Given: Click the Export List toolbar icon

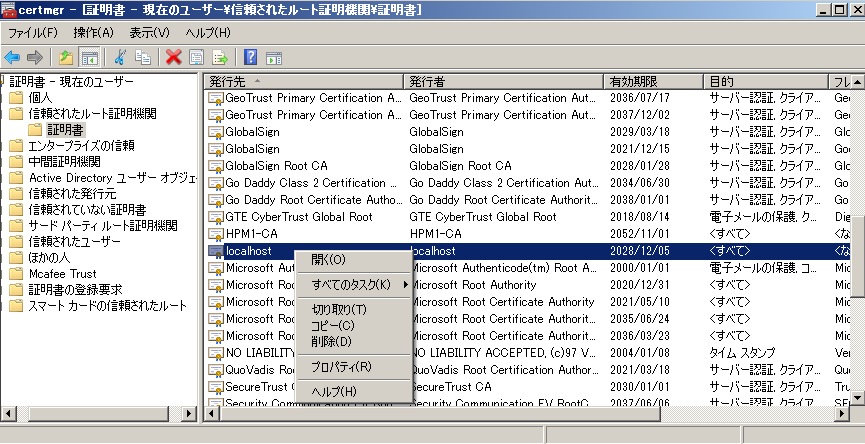Looking at the screenshot, I should tap(219, 57).
